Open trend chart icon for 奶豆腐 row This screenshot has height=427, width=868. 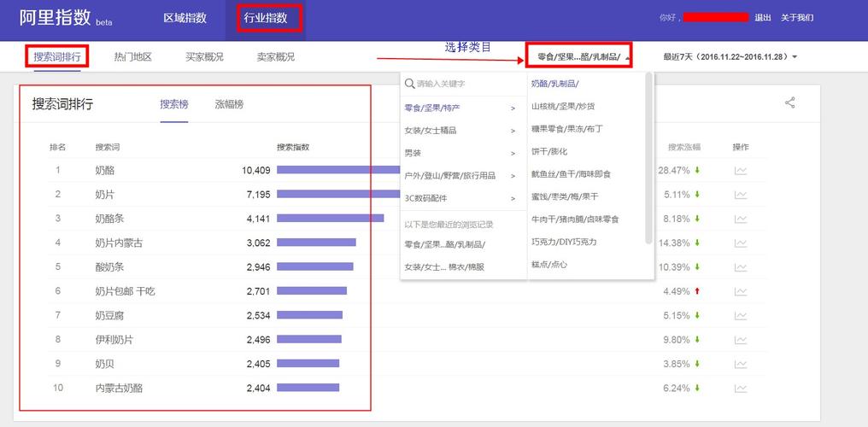click(740, 316)
